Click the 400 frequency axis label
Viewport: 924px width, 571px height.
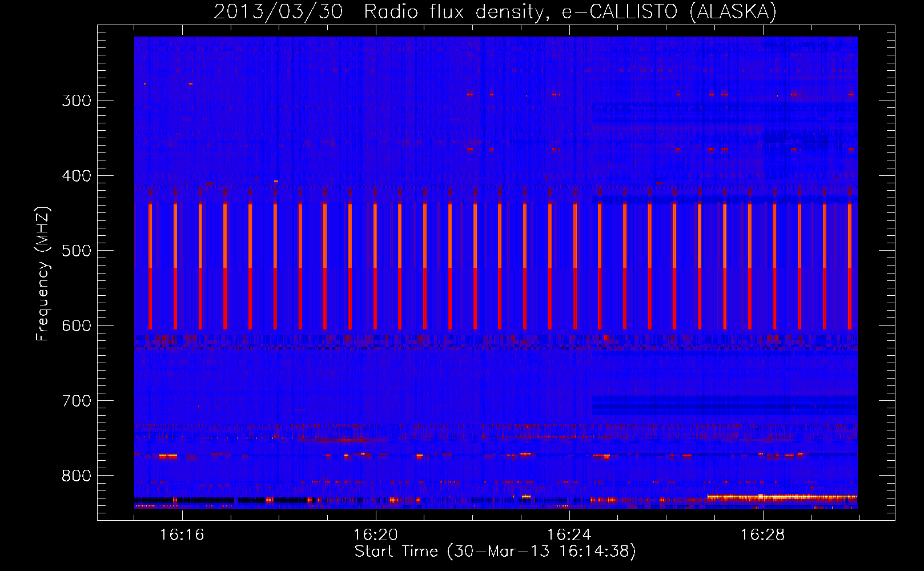(x=76, y=176)
